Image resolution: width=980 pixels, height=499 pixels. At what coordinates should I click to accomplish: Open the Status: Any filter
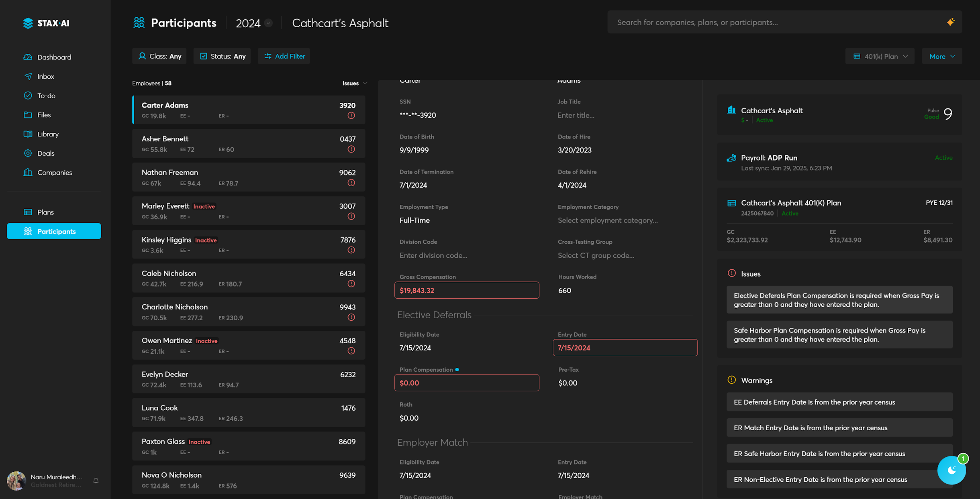[x=222, y=56]
